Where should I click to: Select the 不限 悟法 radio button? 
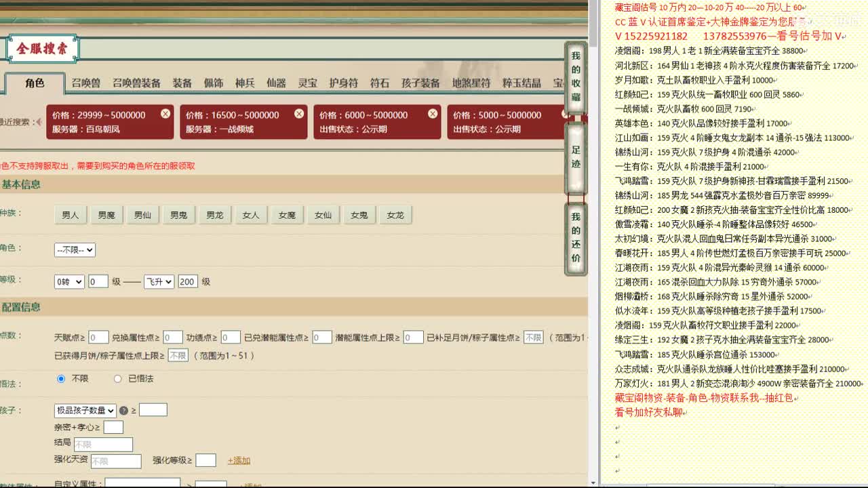61,378
